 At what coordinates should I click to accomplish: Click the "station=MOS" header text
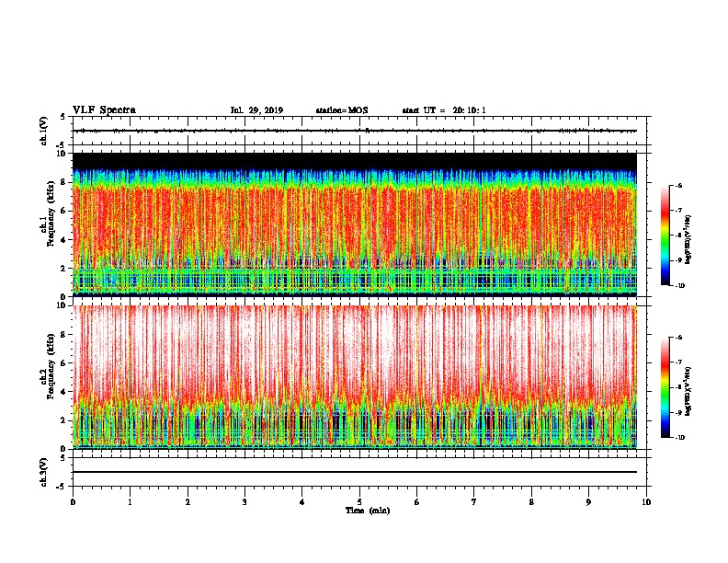(x=342, y=110)
